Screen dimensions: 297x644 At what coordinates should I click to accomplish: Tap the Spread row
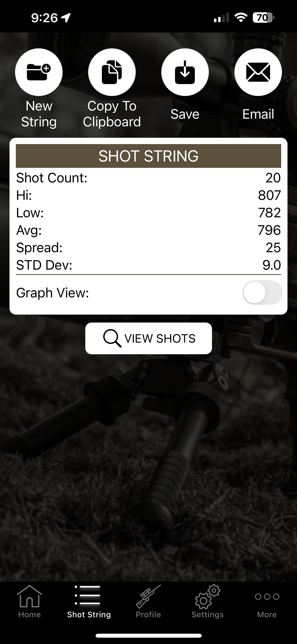[x=148, y=247]
